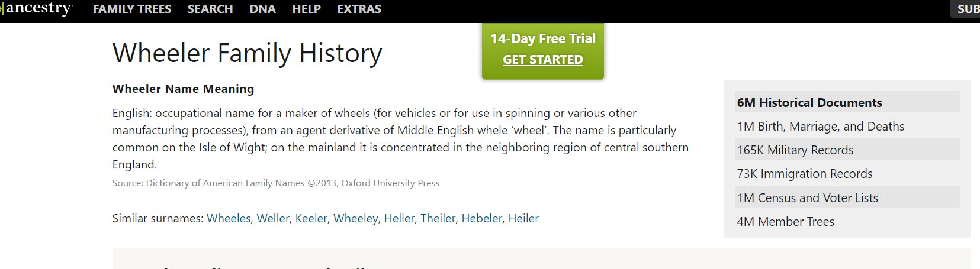
Task: Select 165K Military Records
Action: (x=847, y=150)
